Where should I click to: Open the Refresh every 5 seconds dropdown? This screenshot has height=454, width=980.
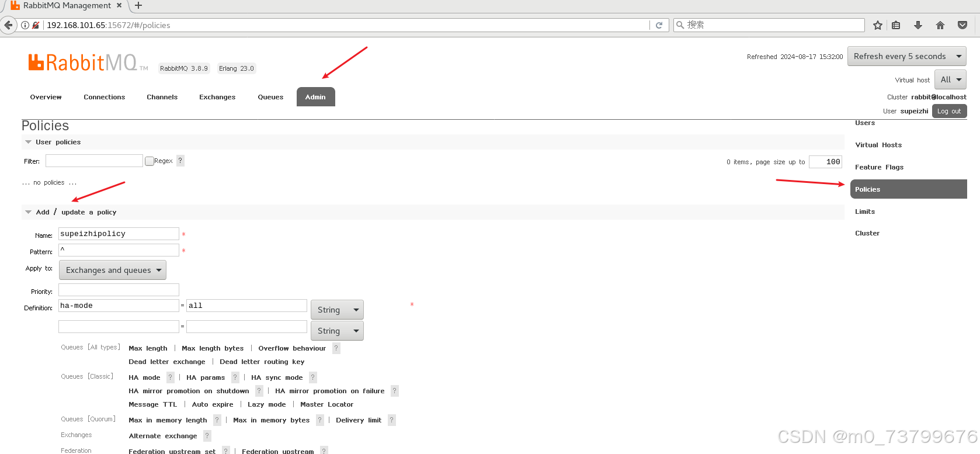click(x=906, y=56)
